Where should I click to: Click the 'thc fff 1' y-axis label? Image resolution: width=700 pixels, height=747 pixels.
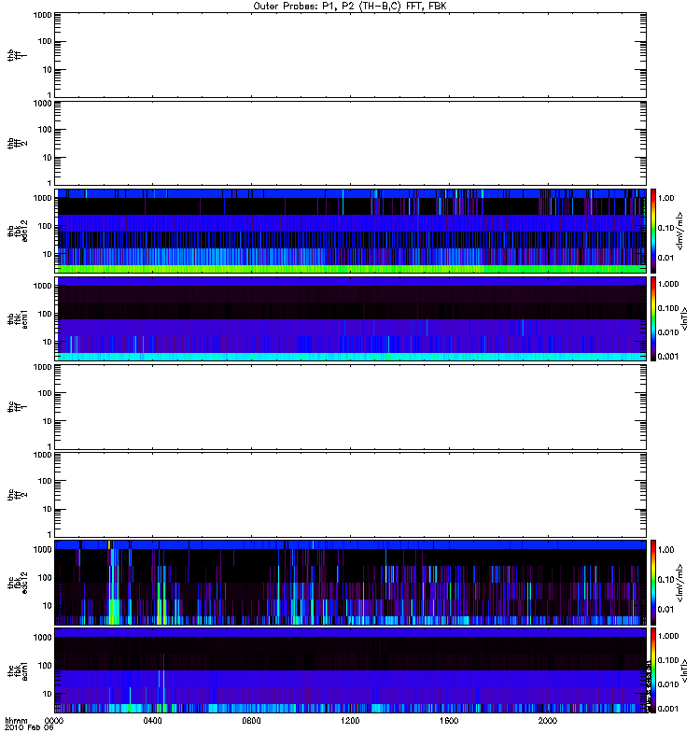click(17, 407)
